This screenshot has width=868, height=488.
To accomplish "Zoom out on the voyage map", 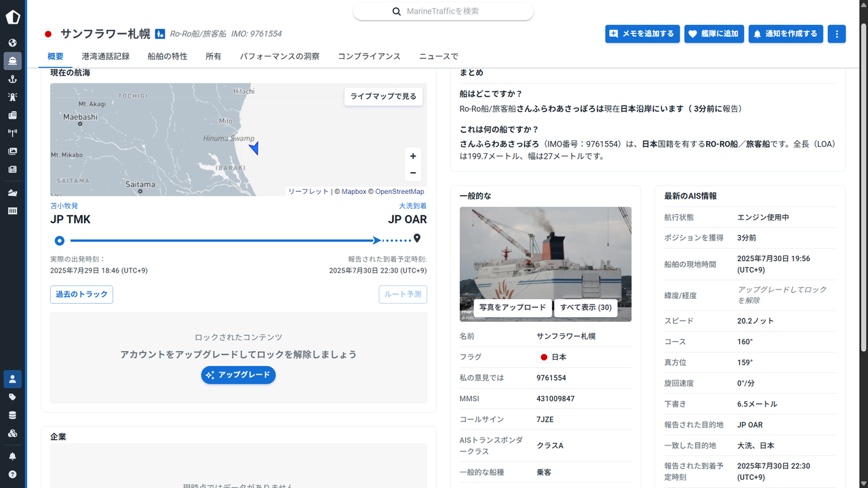I will 413,173.
